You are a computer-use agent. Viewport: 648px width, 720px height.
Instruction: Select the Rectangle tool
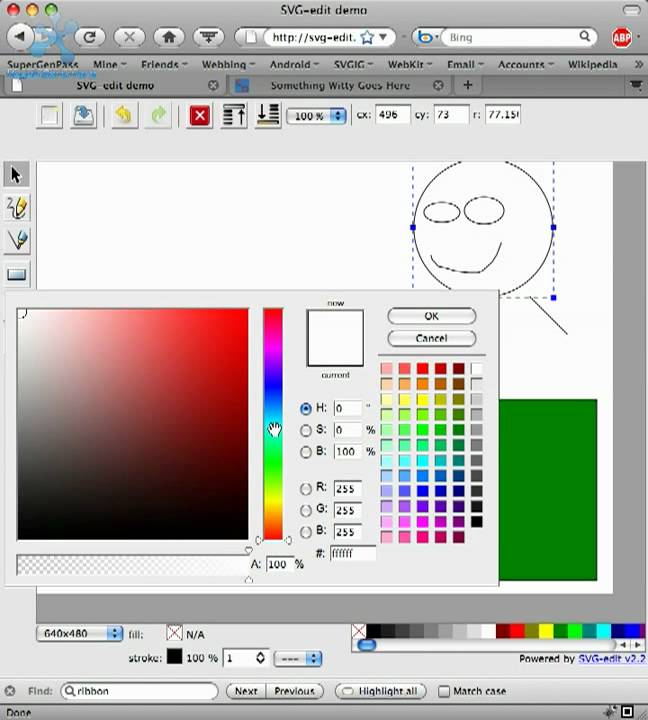click(x=17, y=274)
